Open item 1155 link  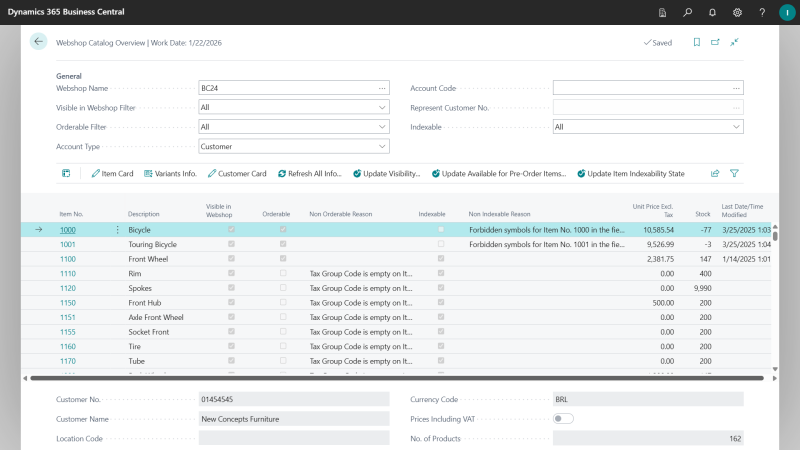click(67, 332)
